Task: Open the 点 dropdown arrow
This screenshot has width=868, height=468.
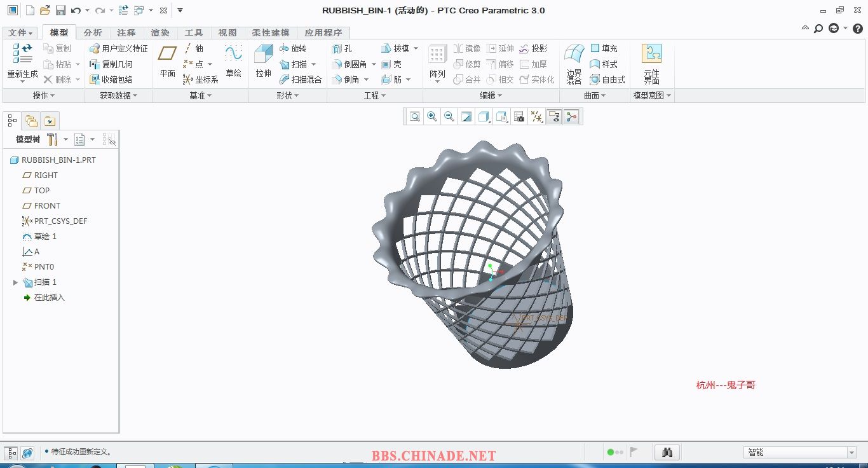Action: (210, 64)
